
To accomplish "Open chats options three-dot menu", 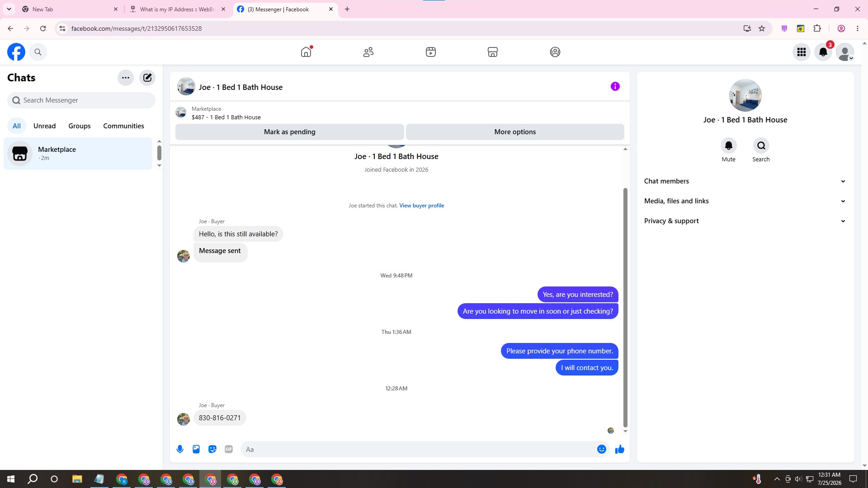I will coord(126,78).
